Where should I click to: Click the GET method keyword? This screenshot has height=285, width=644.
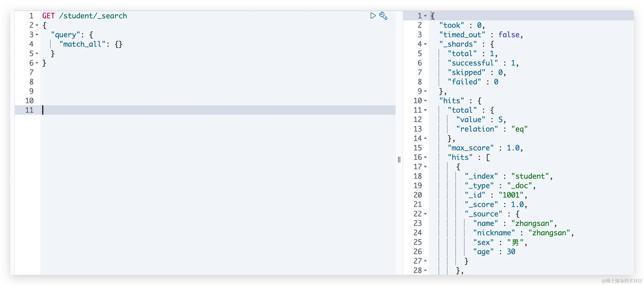48,16
